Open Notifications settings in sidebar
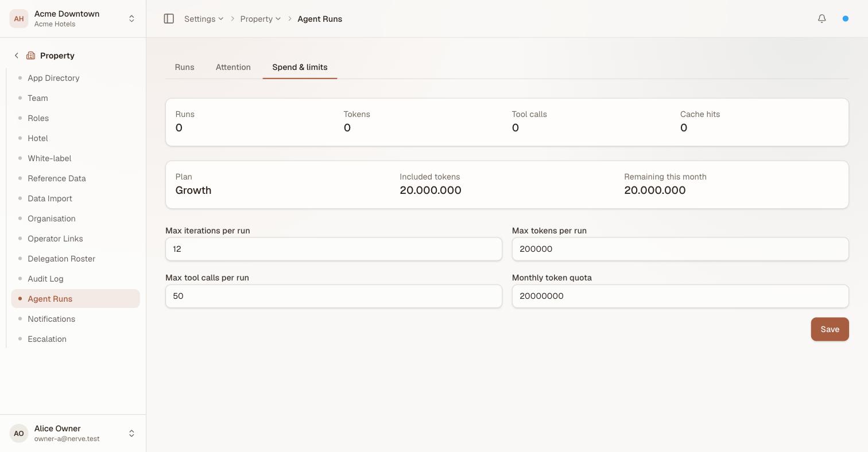 (75, 319)
